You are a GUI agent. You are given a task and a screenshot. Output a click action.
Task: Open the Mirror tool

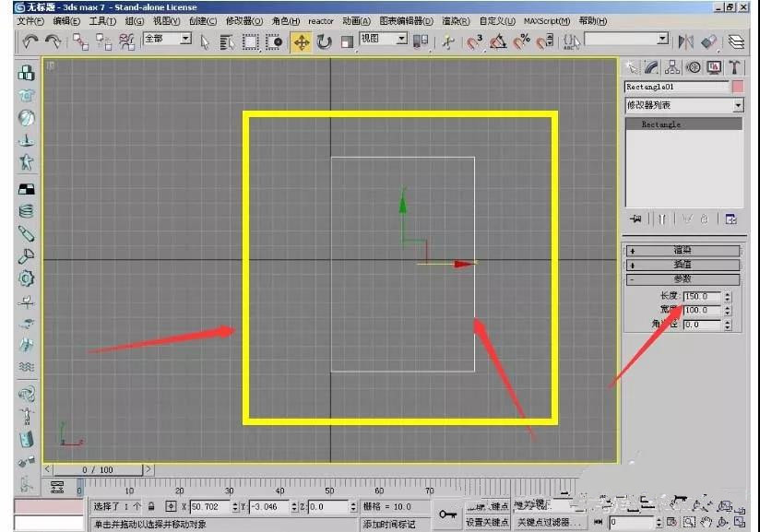point(685,42)
